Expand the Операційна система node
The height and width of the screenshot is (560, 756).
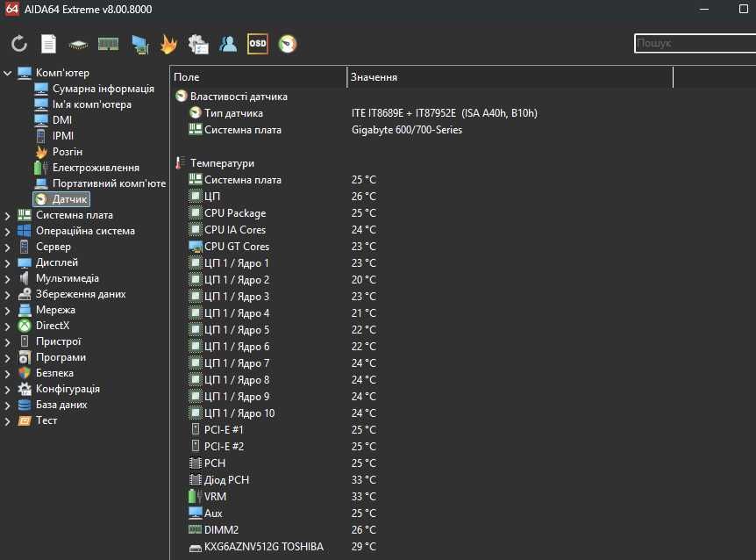(7, 231)
